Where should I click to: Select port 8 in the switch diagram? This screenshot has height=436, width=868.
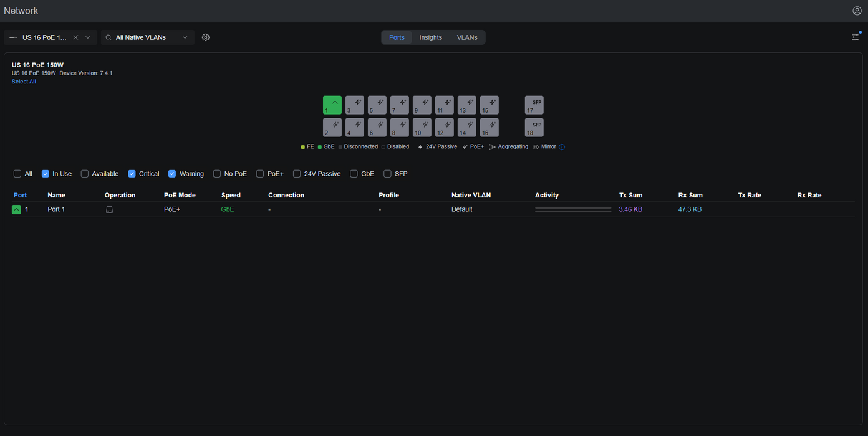(400, 128)
